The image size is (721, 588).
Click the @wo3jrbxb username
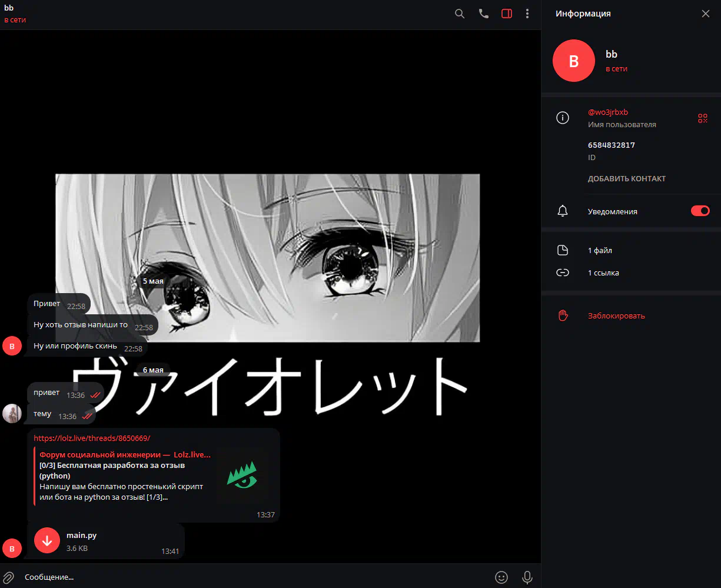[608, 112]
